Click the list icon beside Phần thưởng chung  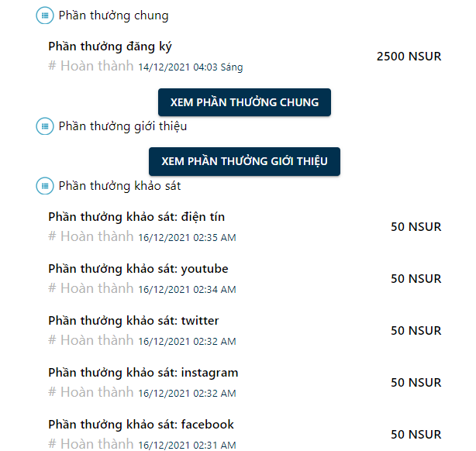45,15
